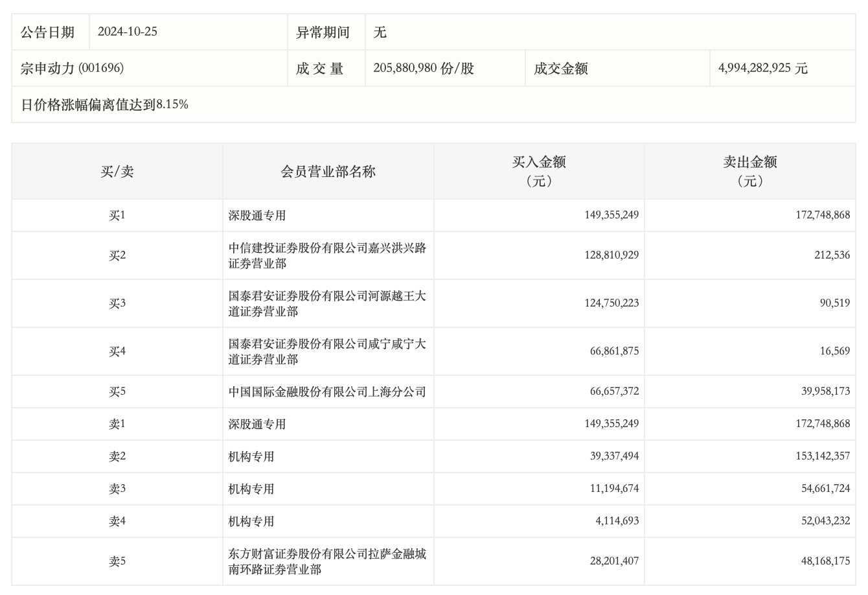Click the announcement date 2024-10-25
This screenshot has height=595, width=868.
pyautogui.click(x=128, y=32)
